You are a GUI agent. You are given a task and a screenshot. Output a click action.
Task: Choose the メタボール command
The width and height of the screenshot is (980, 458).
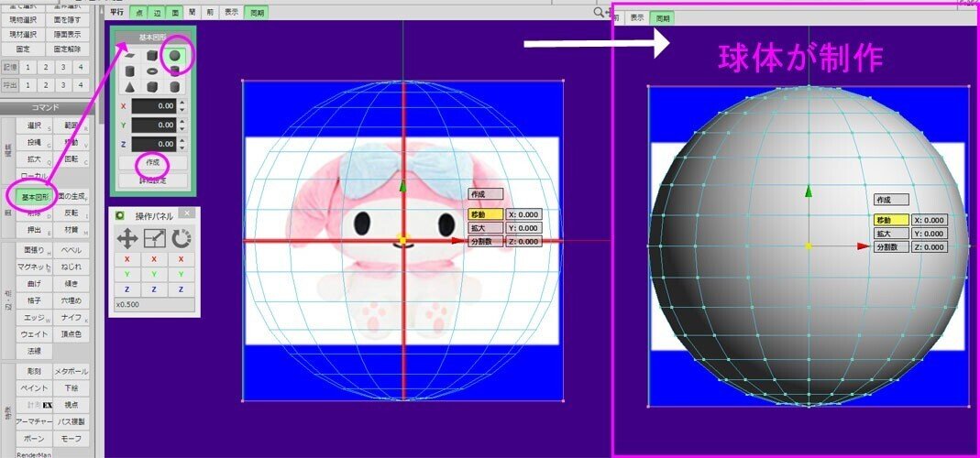(x=72, y=372)
